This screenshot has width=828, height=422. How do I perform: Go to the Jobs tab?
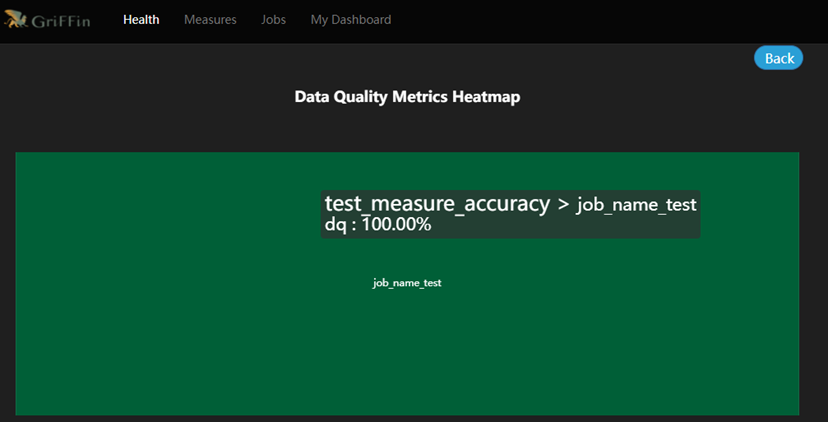point(274,20)
